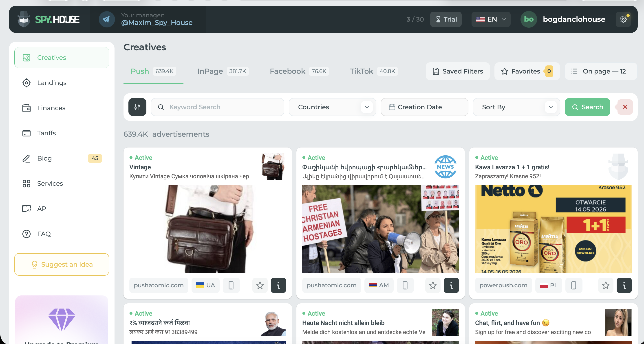
Task: Click Suggest an Idea button
Action: point(62,264)
